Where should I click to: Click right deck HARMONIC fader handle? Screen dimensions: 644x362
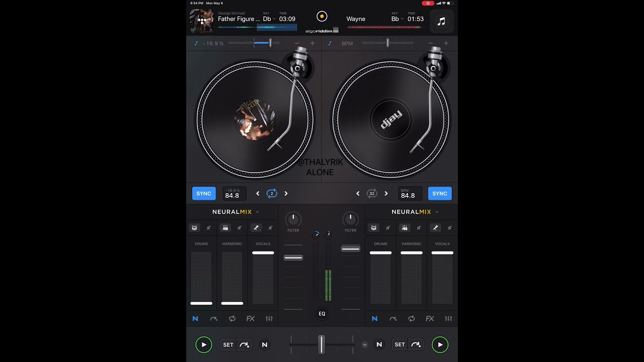click(412, 253)
